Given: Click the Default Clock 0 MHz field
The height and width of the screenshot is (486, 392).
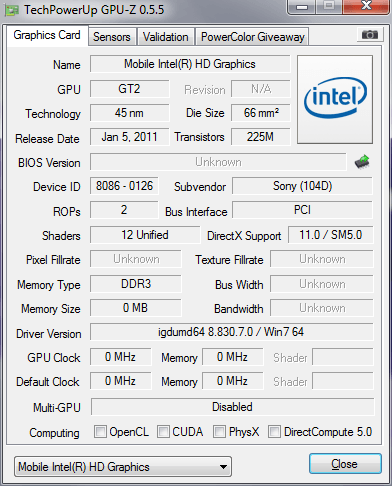Looking at the screenshot, I should 121,381.
